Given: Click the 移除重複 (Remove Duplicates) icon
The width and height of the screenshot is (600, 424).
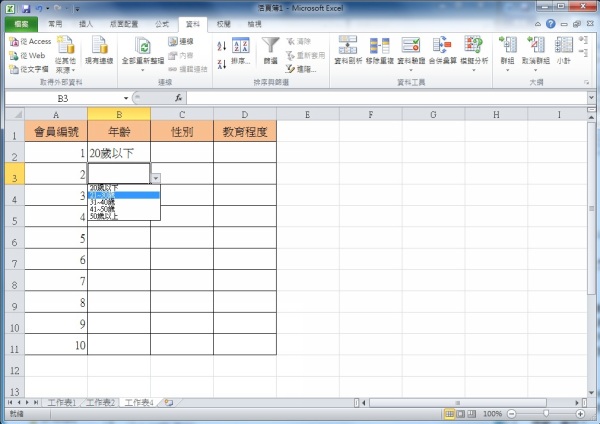Looking at the screenshot, I should coord(379,50).
